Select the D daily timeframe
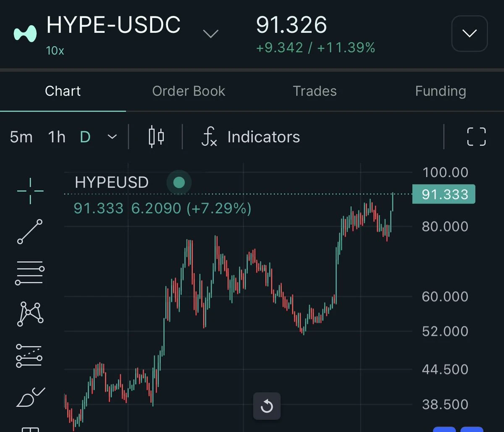The width and height of the screenshot is (504, 432). [85, 137]
